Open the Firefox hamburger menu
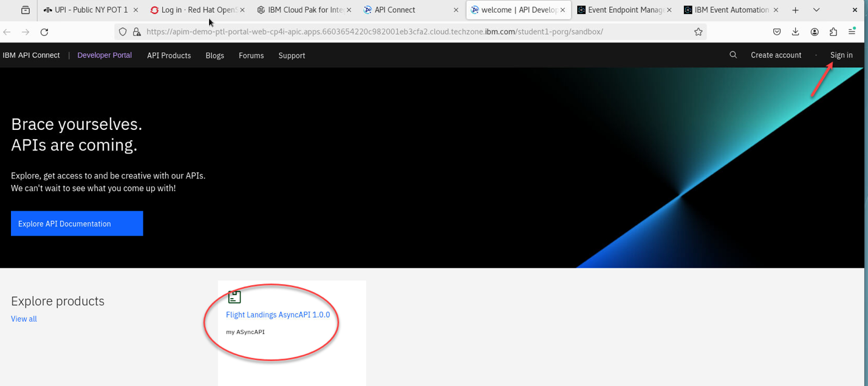 [852, 32]
